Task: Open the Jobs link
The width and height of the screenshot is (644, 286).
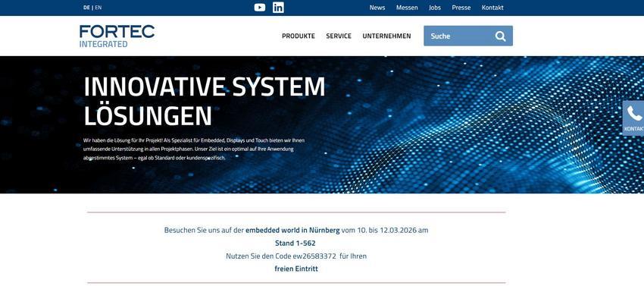Action: 435,8
